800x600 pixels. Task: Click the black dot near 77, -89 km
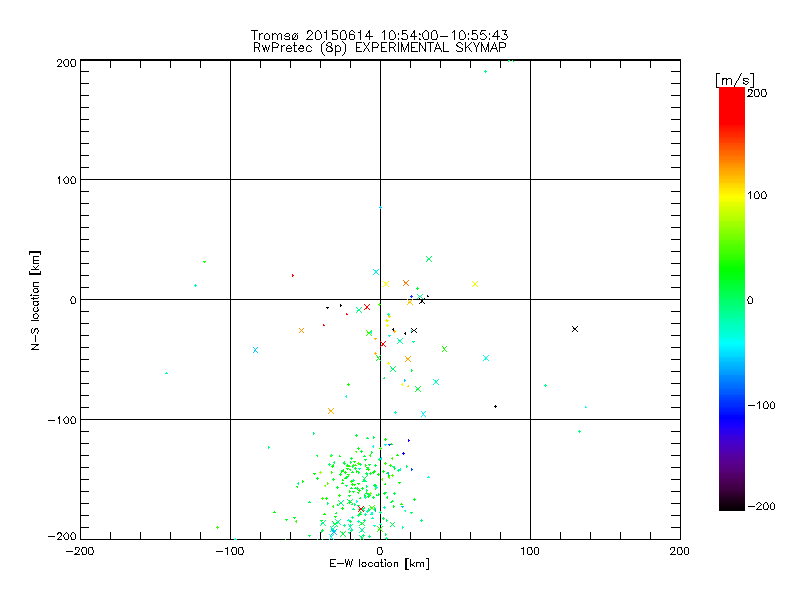click(x=495, y=407)
